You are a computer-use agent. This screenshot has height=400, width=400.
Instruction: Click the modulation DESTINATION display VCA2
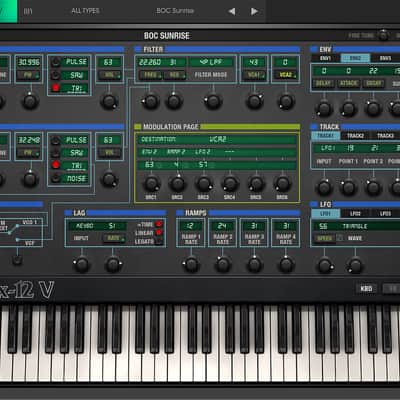218,139
